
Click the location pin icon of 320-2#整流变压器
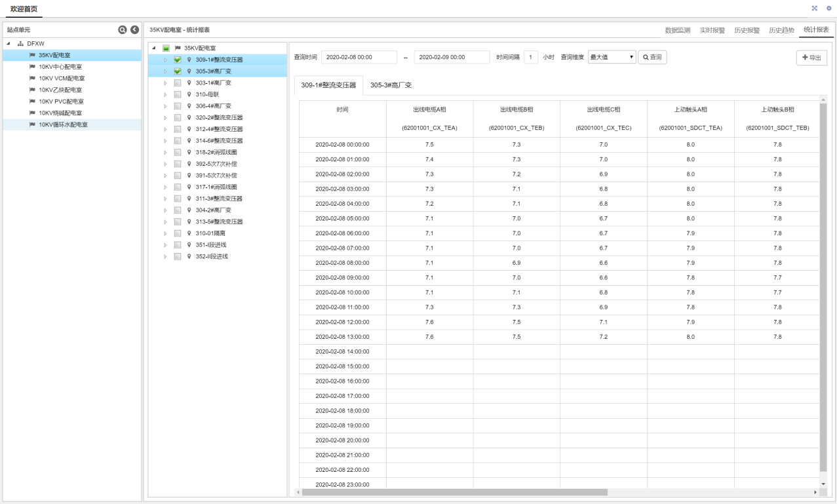[189, 117]
